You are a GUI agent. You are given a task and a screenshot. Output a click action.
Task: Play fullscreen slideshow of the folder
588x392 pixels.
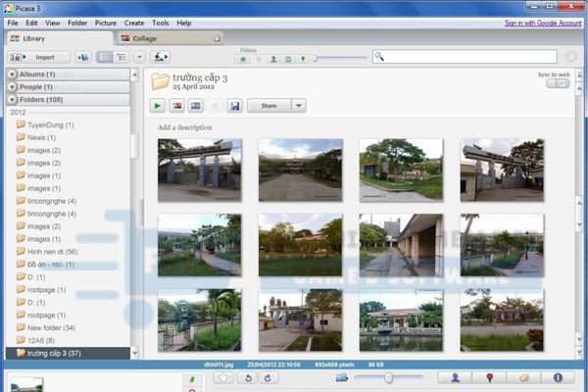tap(158, 106)
